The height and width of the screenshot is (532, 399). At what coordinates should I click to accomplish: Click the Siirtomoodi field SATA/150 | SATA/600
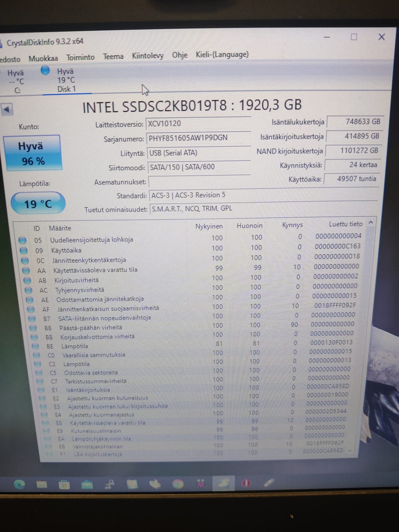pos(199,167)
